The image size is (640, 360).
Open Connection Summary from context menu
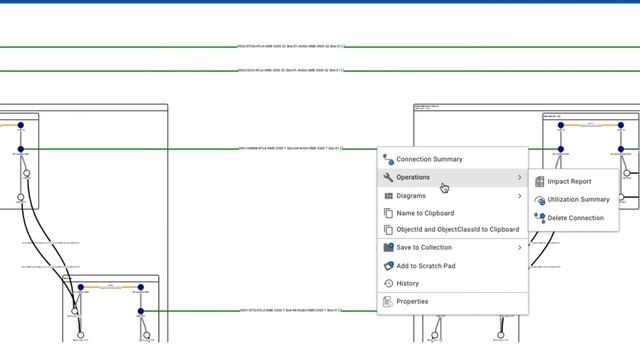coord(453,159)
